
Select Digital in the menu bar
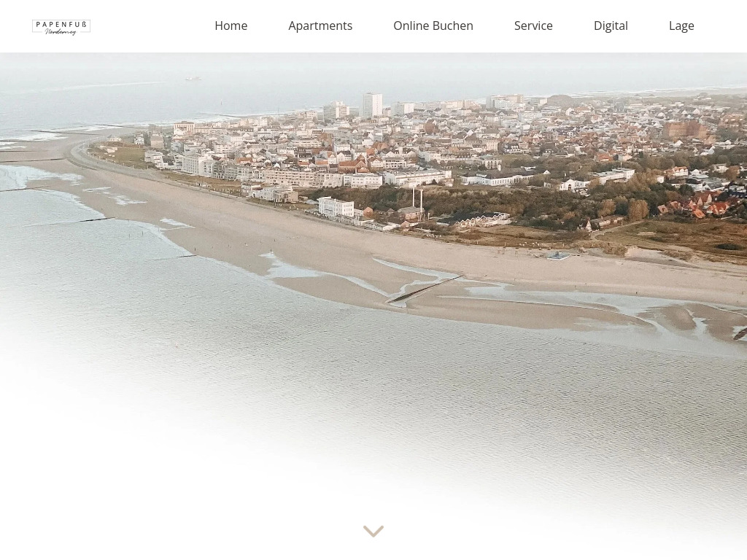click(x=611, y=26)
